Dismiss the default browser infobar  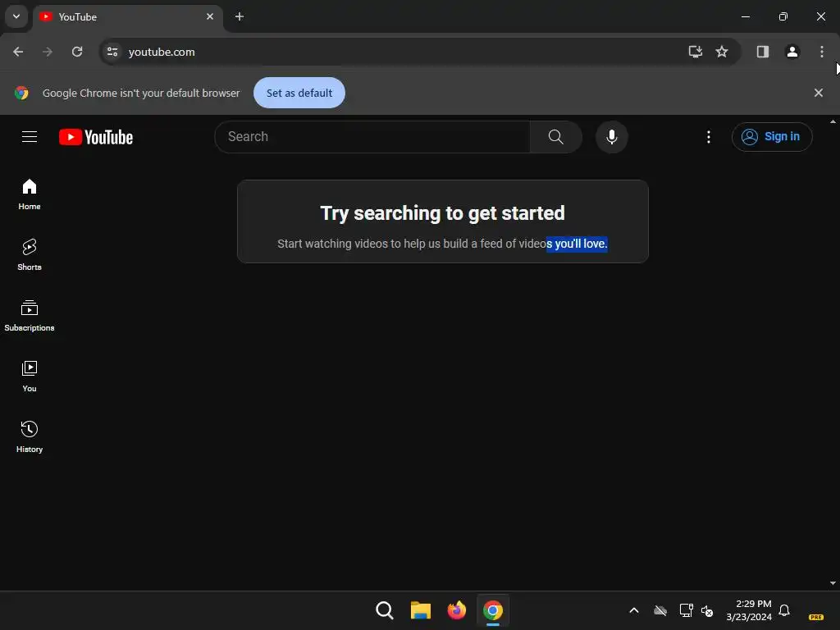pos(818,93)
